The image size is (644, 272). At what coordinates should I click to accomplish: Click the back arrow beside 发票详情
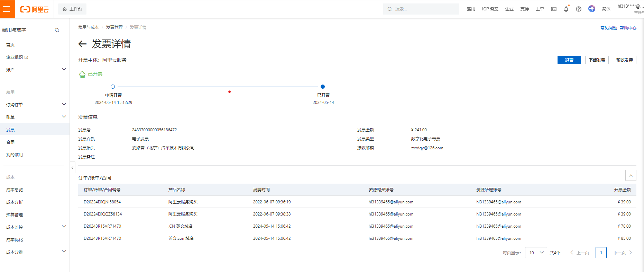82,44
